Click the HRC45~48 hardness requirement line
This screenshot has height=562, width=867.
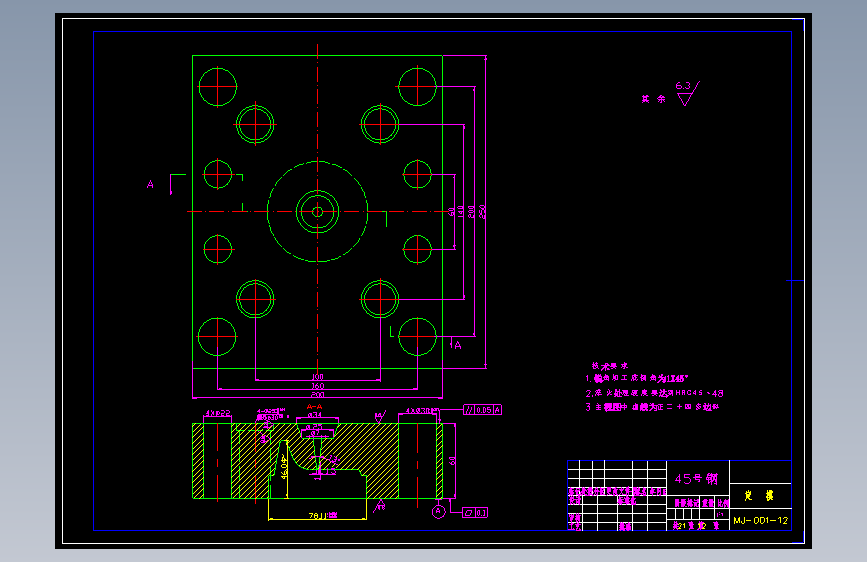[654, 393]
